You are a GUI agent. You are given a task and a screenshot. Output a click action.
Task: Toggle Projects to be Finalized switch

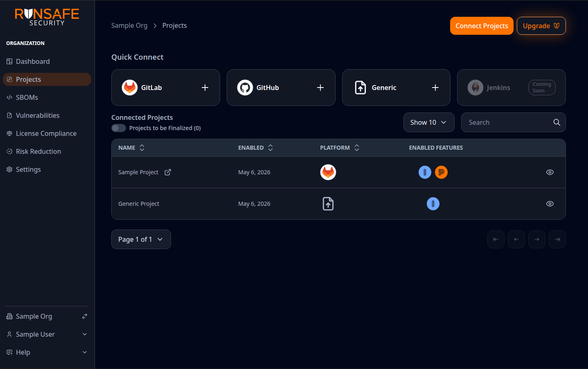119,128
